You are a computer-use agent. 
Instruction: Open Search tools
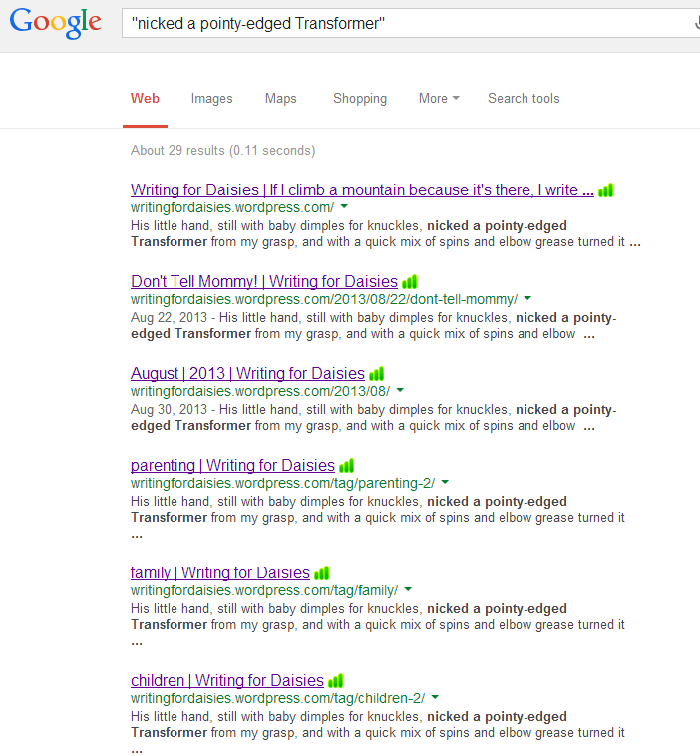pos(524,99)
